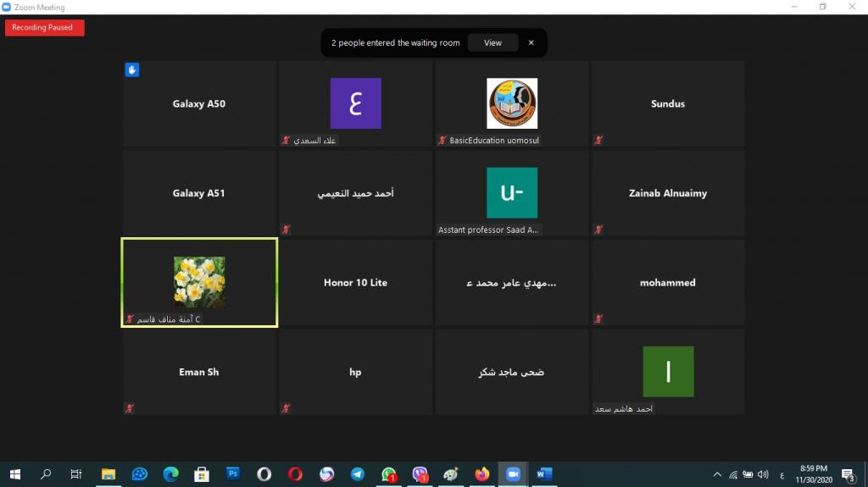The height and width of the screenshot is (487, 868).
Task: Dismiss the waiting room notification
Action: tap(531, 42)
